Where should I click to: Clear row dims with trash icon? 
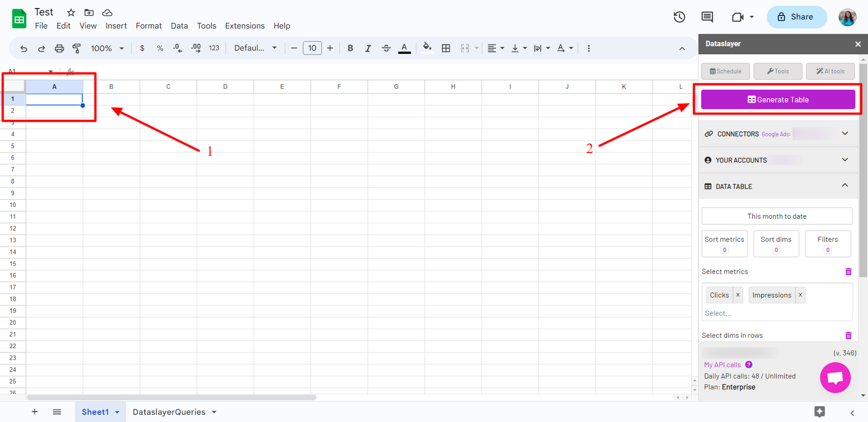tap(848, 336)
